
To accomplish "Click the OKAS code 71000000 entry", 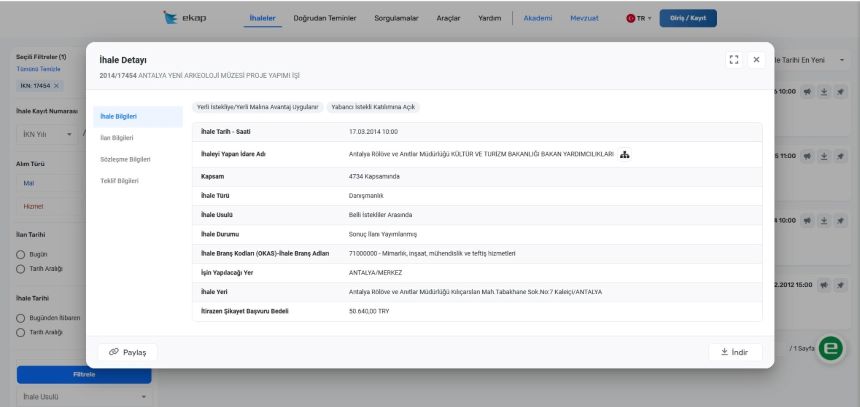I will point(432,253).
